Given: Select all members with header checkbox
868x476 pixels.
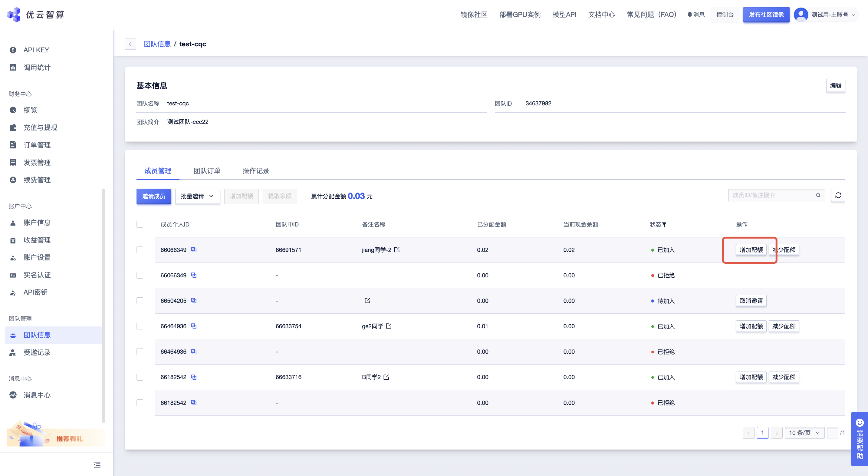Looking at the screenshot, I should pyautogui.click(x=140, y=224).
